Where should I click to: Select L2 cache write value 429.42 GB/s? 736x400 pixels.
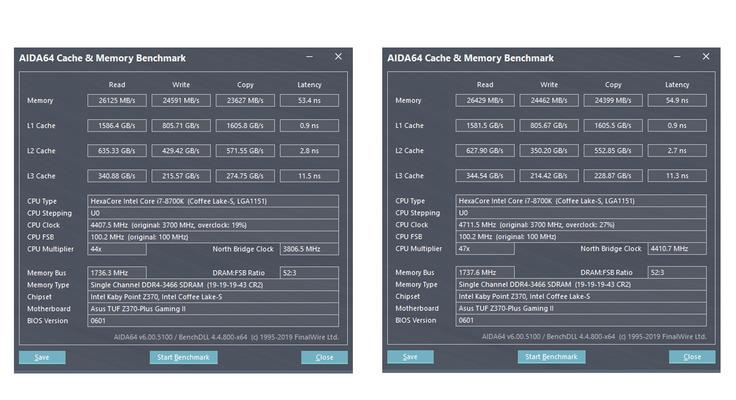point(181,151)
